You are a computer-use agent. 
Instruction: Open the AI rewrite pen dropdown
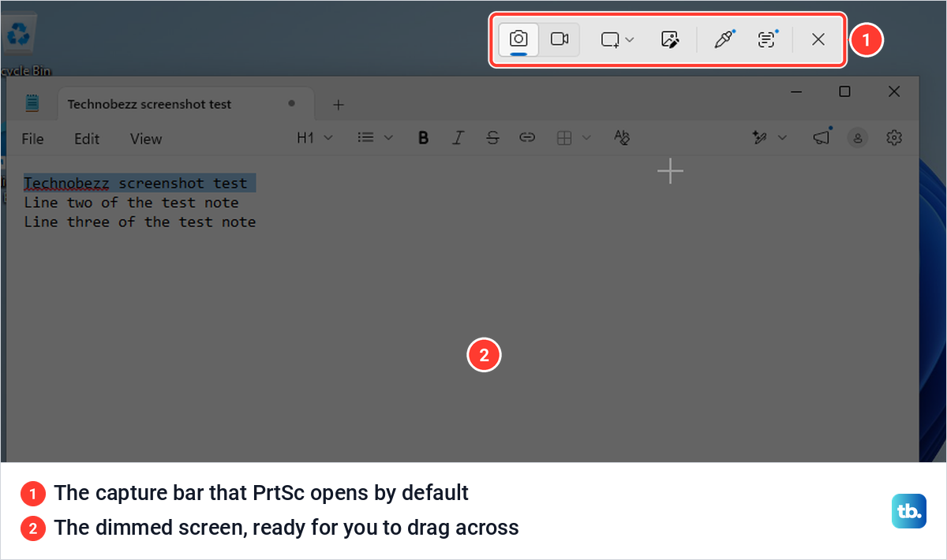coord(769,138)
